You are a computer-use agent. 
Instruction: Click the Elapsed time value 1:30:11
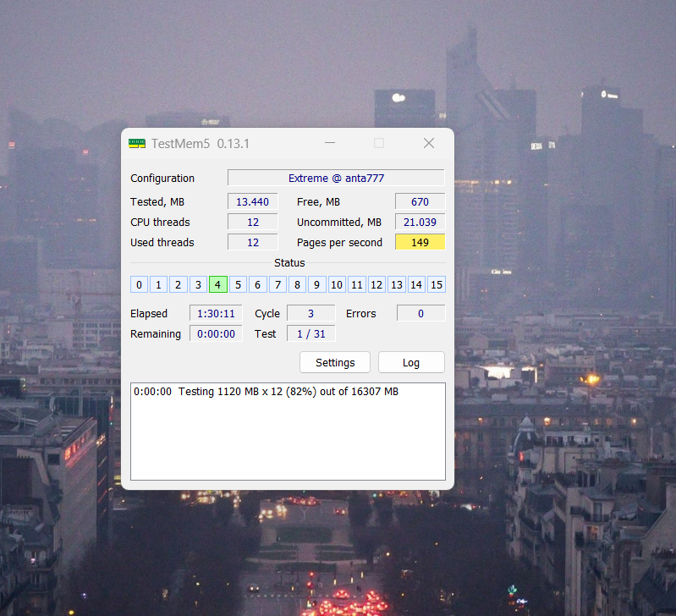pos(216,313)
